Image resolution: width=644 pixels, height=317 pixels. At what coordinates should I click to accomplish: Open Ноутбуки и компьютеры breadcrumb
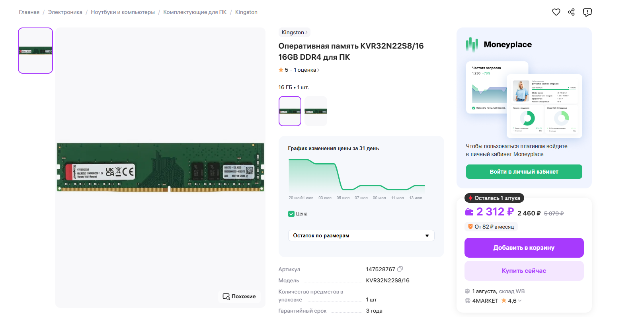pyautogui.click(x=123, y=12)
